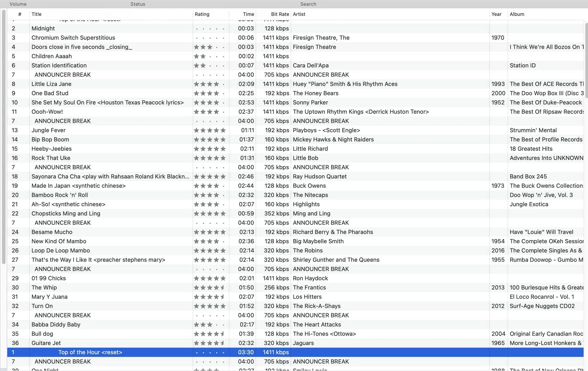588x371 pixels.
Task: Select the Station Identification title
Action: (59, 65)
